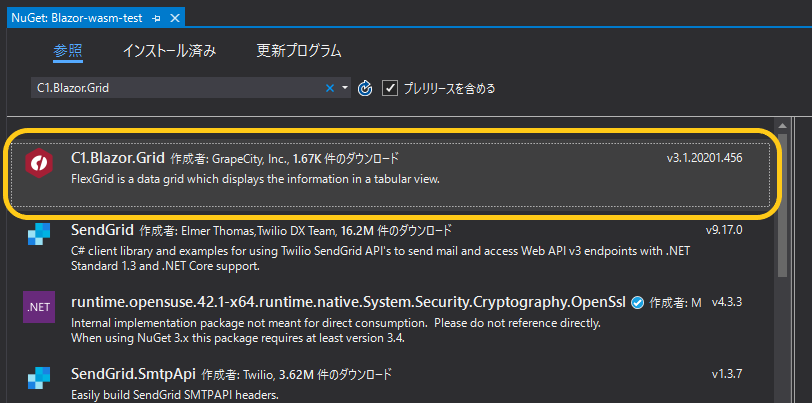Open the search history dropdown arrow
The height and width of the screenshot is (403, 812).
(x=345, y=88)
